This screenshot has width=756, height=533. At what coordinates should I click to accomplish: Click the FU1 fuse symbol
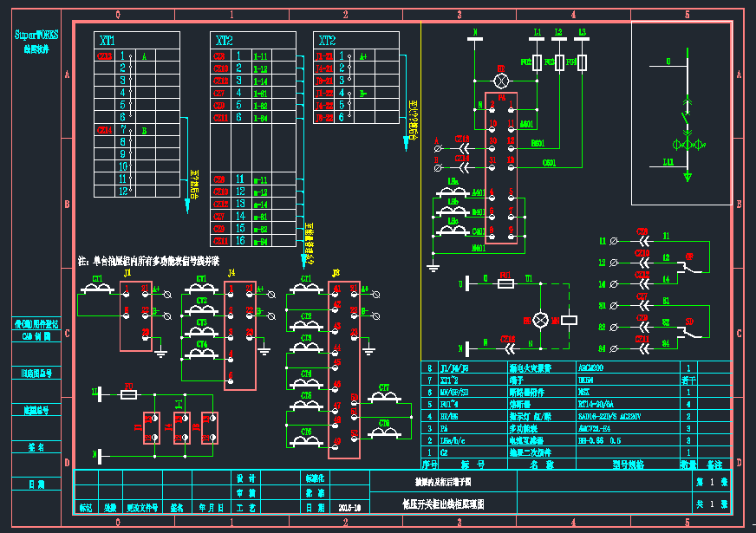coord(505,284)
